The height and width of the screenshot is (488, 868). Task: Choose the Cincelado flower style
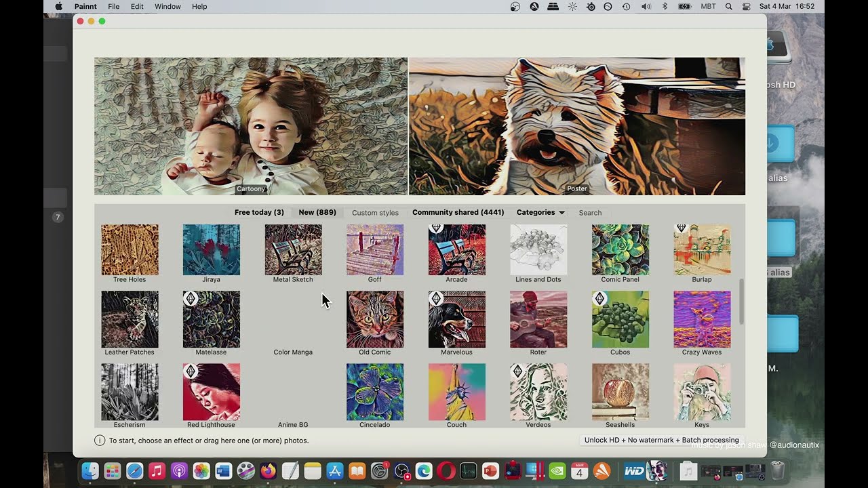[x=375, y=392]
